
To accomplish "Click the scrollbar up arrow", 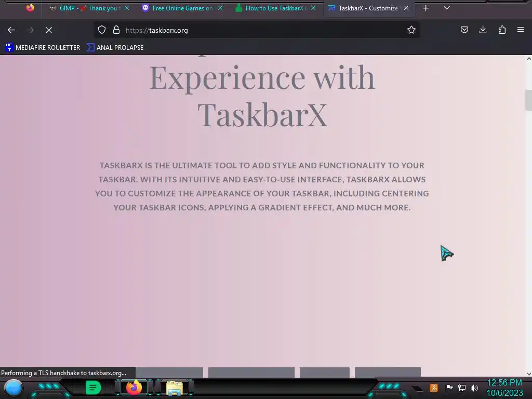I will tap(528, 59).
